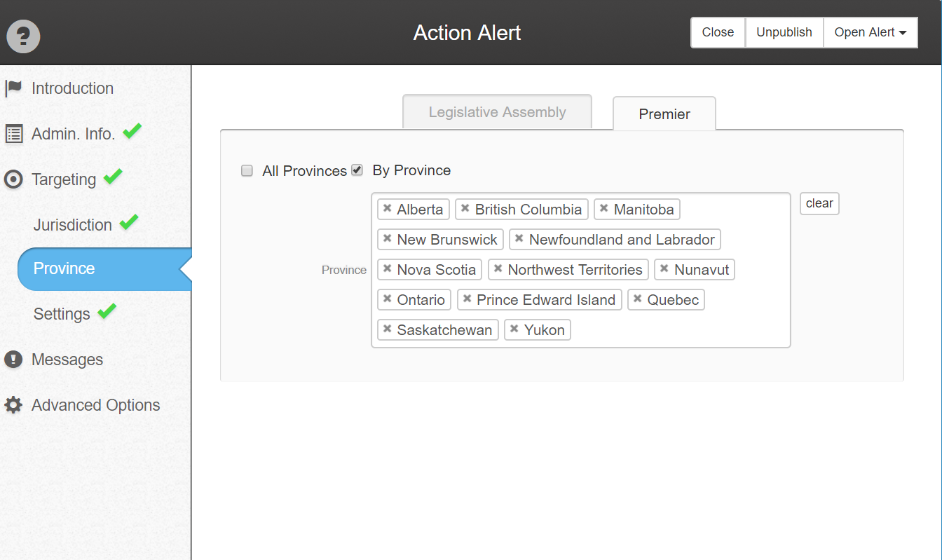Image resolution: width=942 pixels, height=560 pixels.
Task: Click the Unpublish button
Action: click(784, 32)
